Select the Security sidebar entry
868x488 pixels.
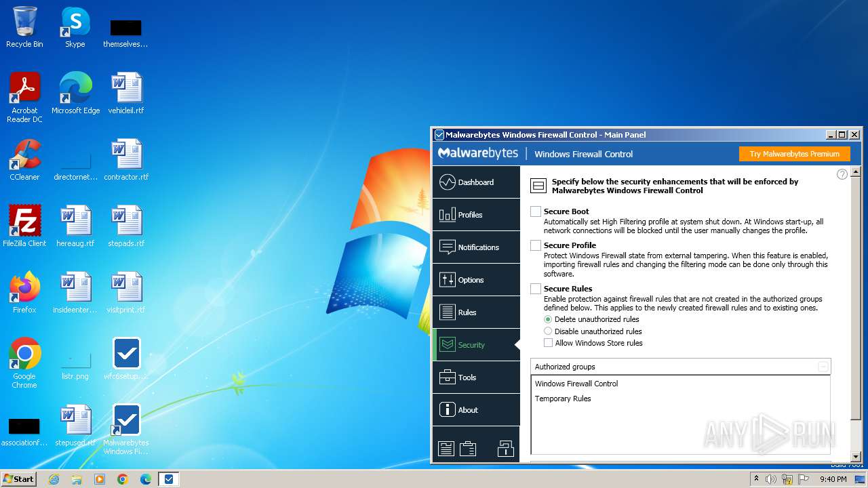pyautogui.click(x=476, y=345)
